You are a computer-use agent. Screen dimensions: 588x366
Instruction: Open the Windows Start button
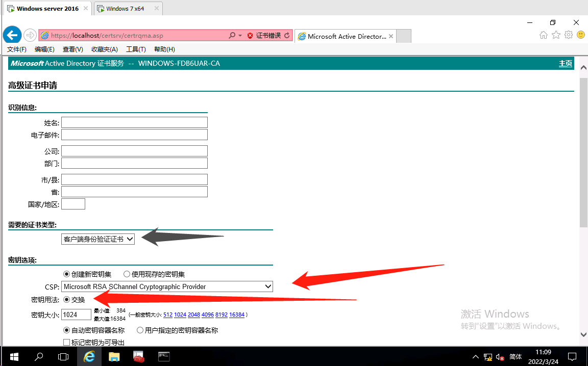pyautogui.click(x=14, y=357)
